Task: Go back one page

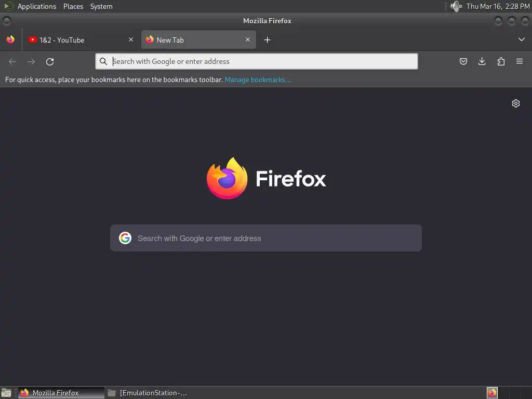Action: tap(12, 61)
